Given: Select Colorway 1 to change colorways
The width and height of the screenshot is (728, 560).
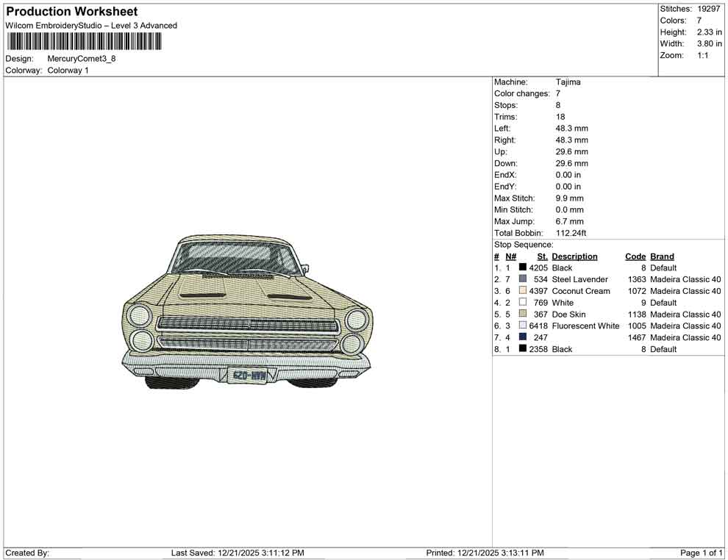Looking at the screenshot, I should click(x=68, y=71).
